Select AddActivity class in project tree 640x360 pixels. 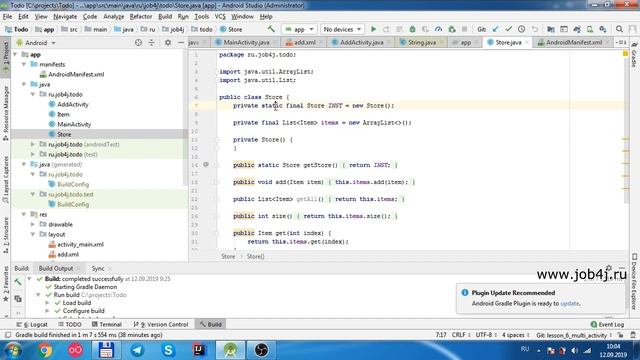(x=73, y=104)
